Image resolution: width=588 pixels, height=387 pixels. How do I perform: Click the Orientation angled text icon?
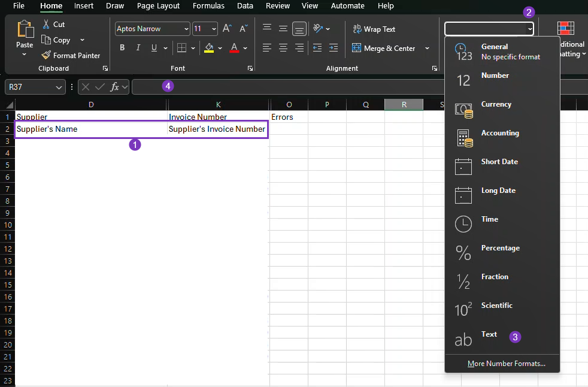point(319,29)
